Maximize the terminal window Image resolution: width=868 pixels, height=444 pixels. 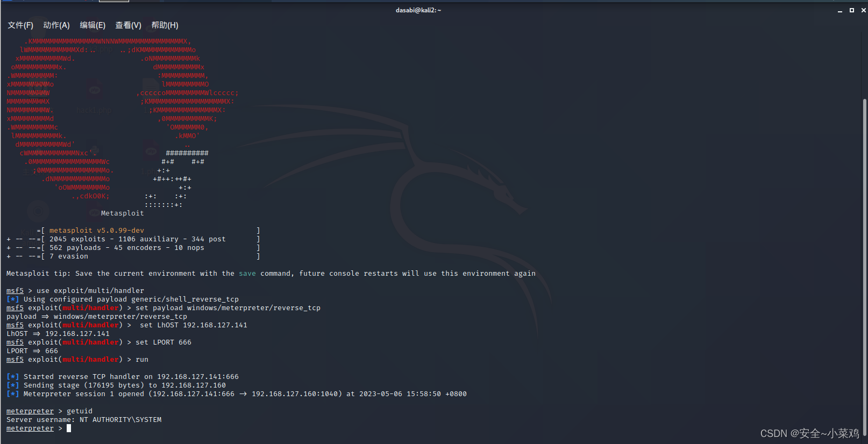coord(852,10)
